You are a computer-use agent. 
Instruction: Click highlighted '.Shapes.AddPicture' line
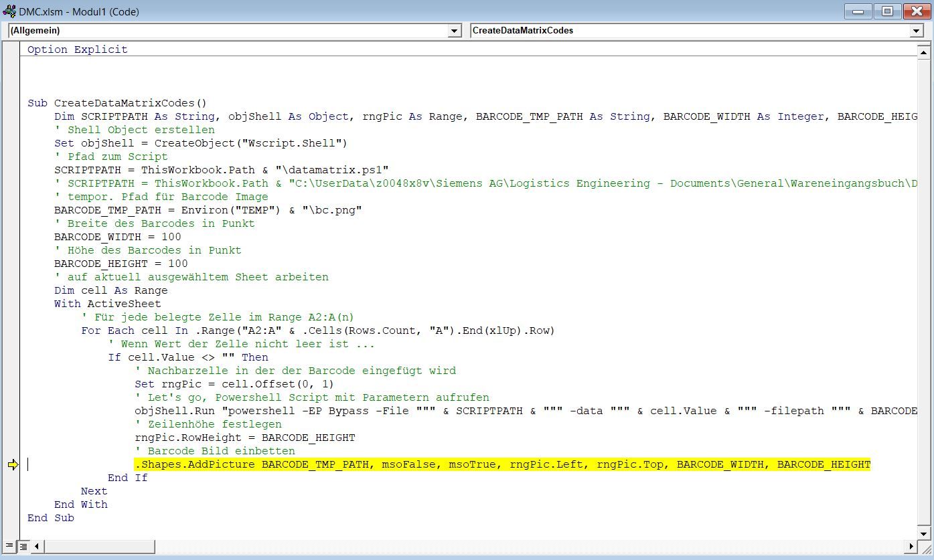[502, 464]
